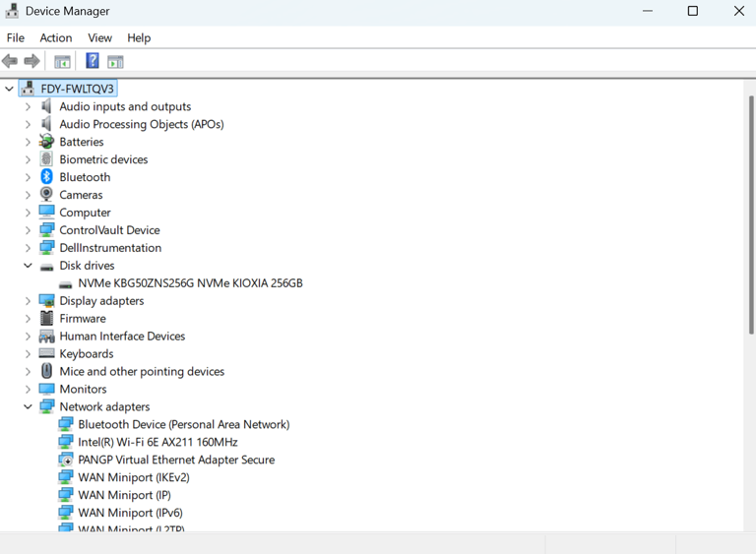This screenshot has height=554, width=756.
Task: Click the Help toolbar icon with question mark
Action: coord(92,61)
